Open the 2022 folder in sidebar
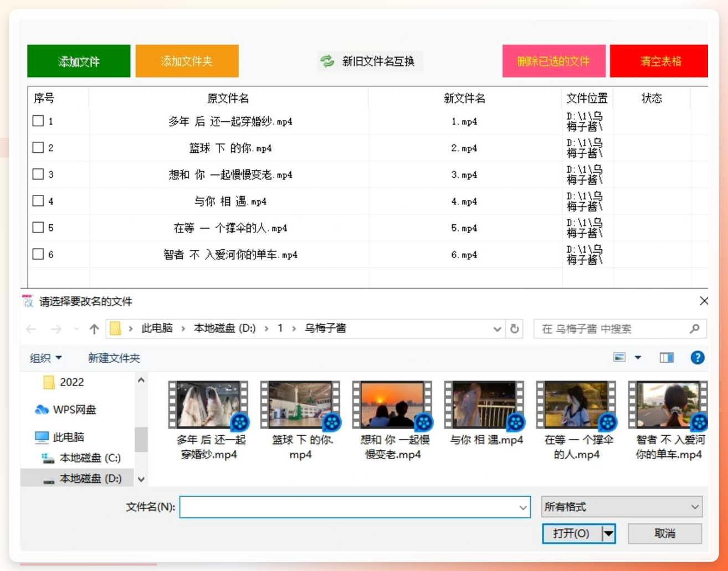This screenshot has width=728, height=571. coord(64,382)
